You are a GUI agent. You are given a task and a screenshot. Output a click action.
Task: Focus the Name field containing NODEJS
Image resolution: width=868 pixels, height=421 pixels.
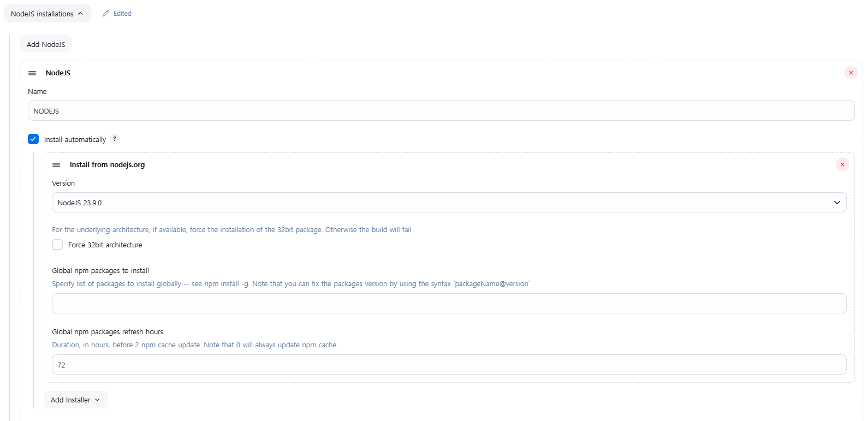pyautogui.click(x=441, y=111)
